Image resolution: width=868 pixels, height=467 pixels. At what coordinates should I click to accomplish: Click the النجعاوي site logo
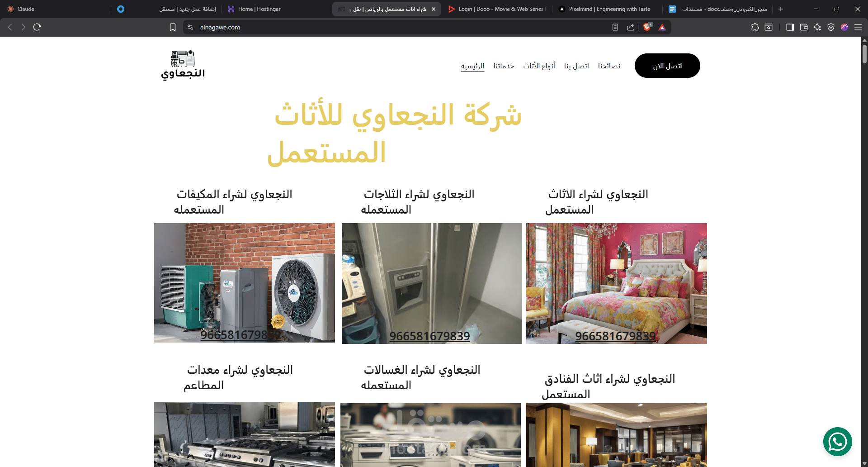point(183,65)
